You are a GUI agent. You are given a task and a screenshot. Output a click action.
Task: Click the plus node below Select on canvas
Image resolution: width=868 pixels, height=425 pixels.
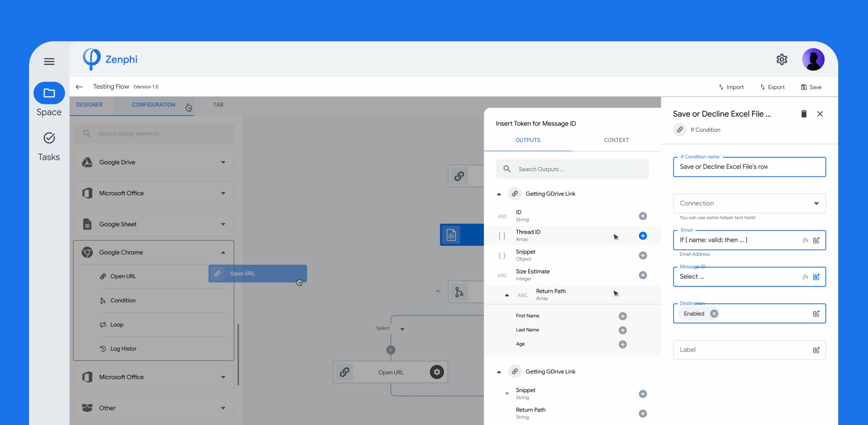click(x=391, y=350)
